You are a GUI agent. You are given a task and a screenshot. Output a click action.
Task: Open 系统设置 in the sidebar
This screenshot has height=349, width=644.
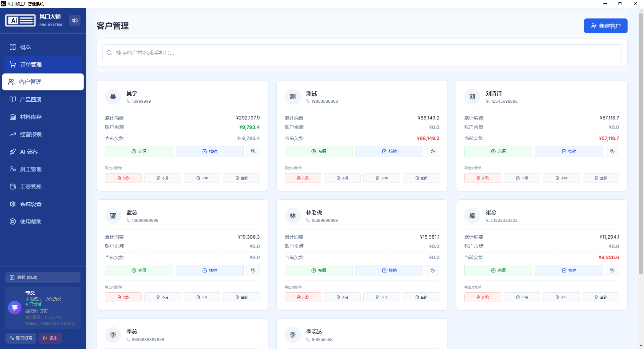(x=43, y=204)
